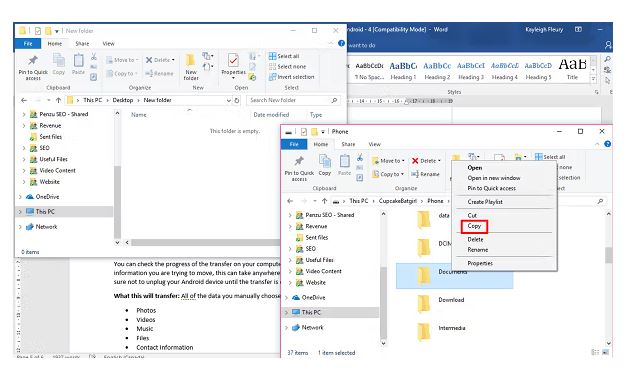The height and width of the screenshot is (381, 626).
Task: Choose Create Playlist from the context menu
Action: [x=504, y=202]
